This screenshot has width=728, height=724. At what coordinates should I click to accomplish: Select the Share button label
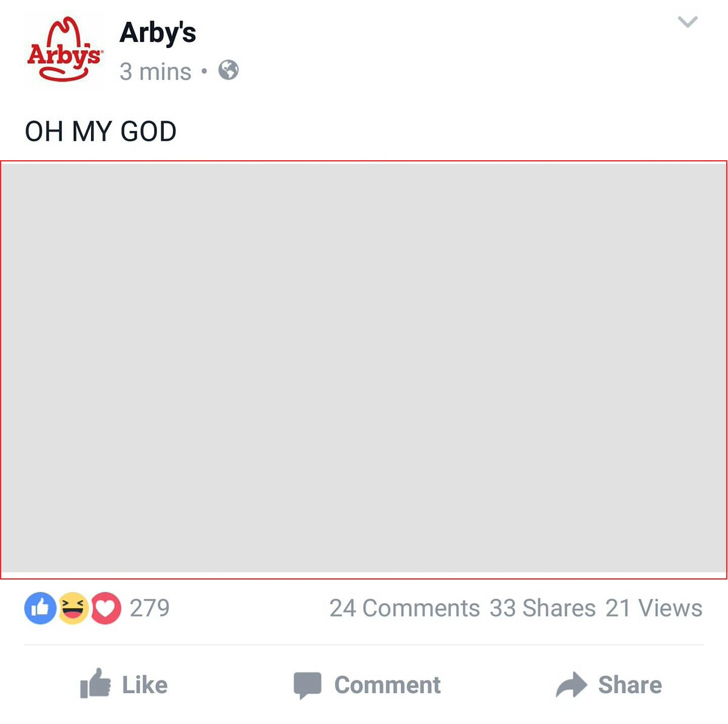coord(630,685)
